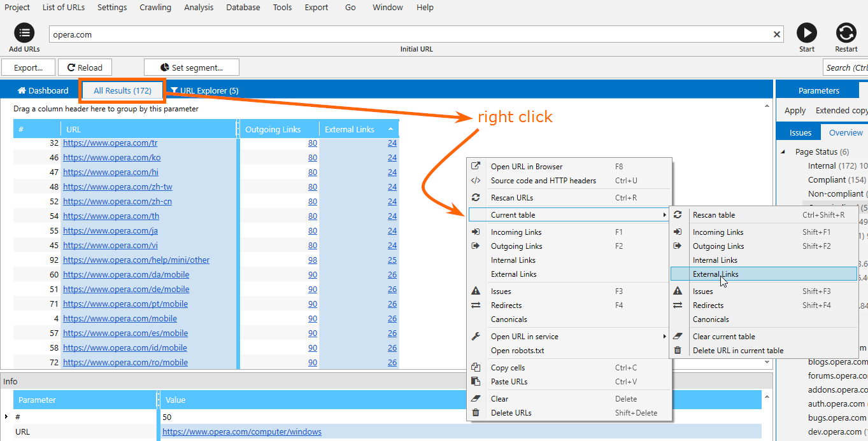Viewport: 868px width, 441px height.
Task: Open link https://www.opera.com/computer/windows in Info
Action: (x=242, y=431)
